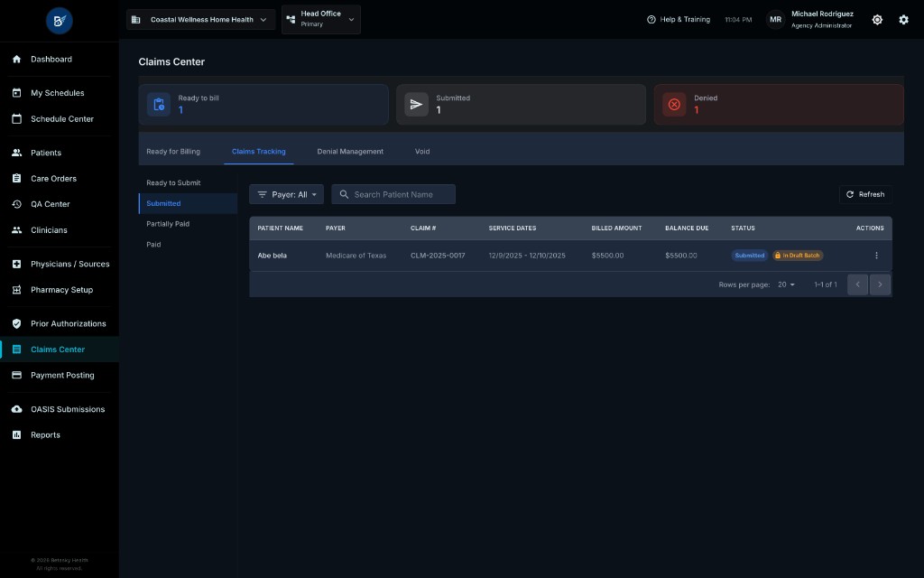Click Billed Amount column header
This screenshot has height=578, width=924.
pos(616,228)
